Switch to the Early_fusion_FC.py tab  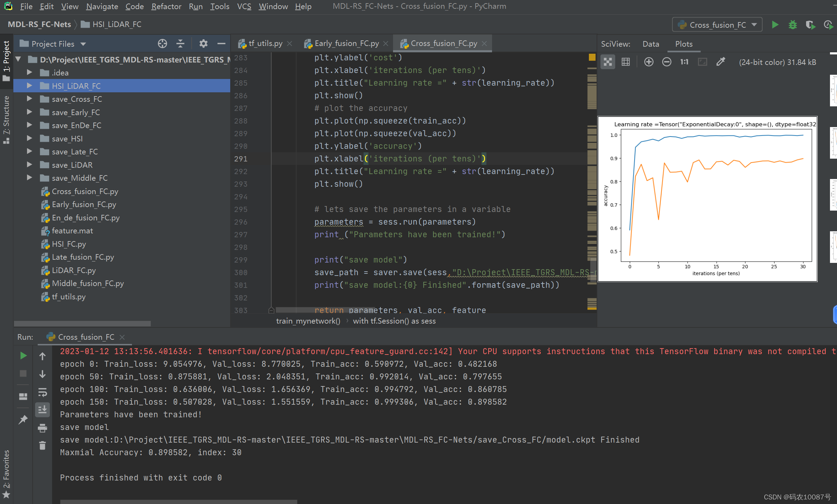coord(345,42)
